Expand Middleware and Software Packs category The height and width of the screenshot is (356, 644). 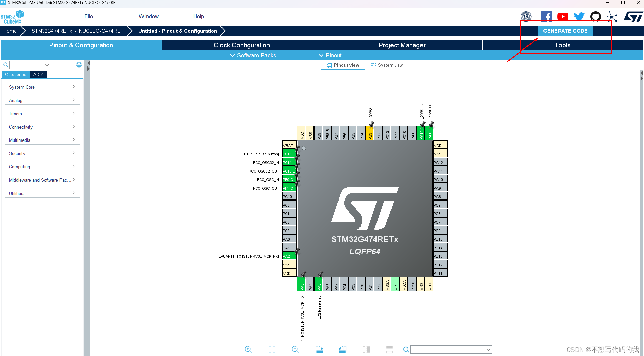point(42,180)
